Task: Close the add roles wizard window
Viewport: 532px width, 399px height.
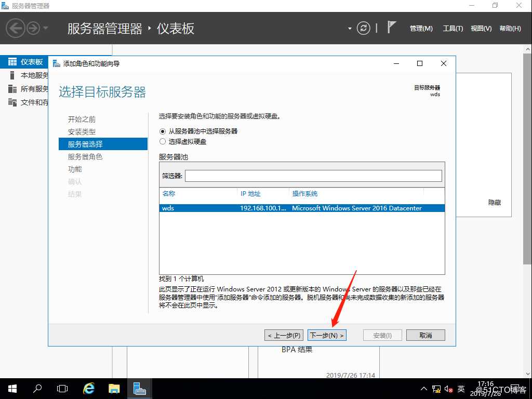Action: click(x=444, y=63)
